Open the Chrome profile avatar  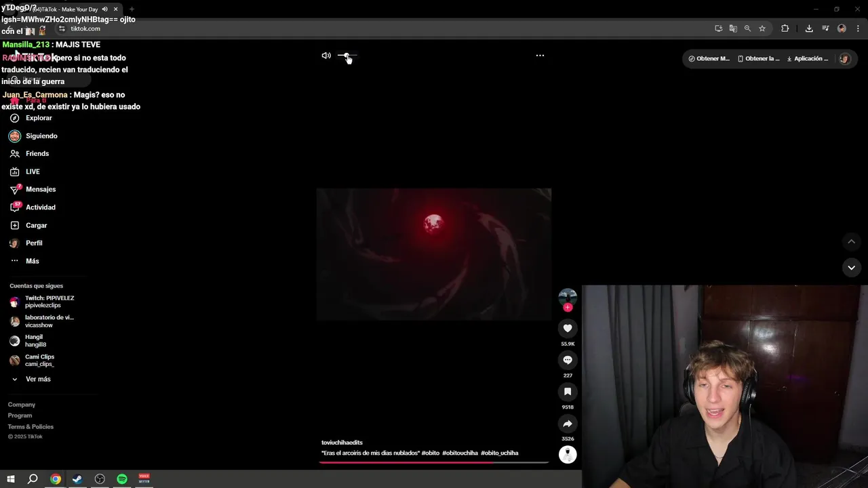pos(842,28)
